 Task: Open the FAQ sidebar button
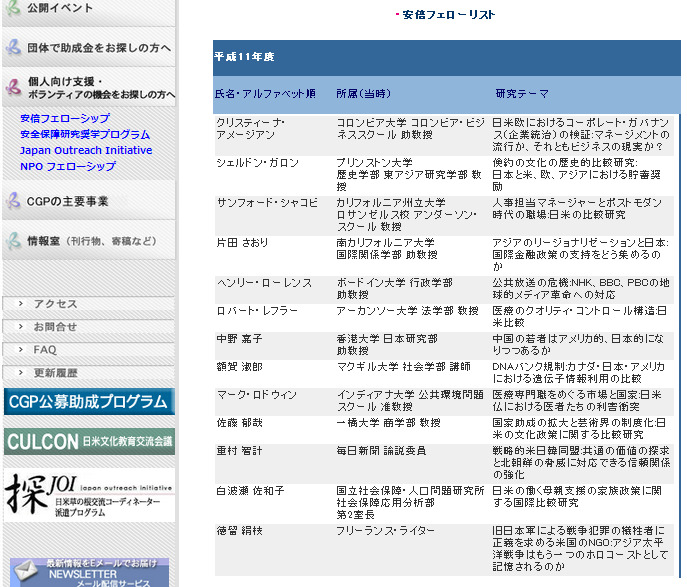coord(89,350)
